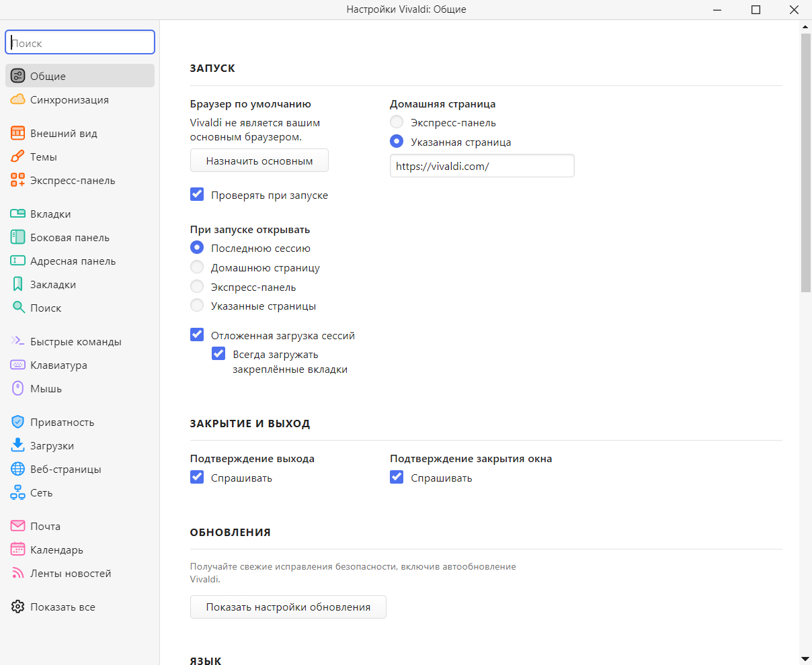The image size is (812, 665).
Task: Click the Сеть network icon
Action: click(18, 492)
